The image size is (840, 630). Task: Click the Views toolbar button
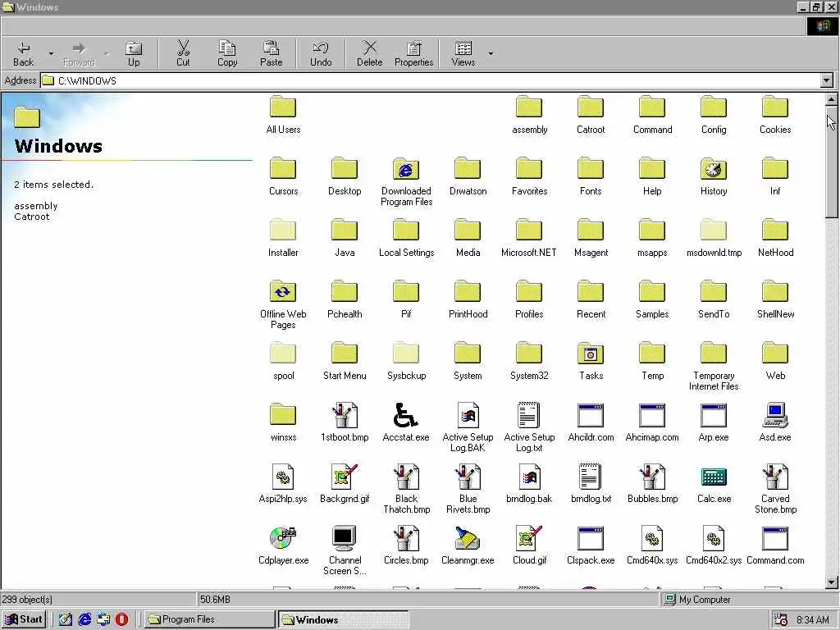click(x=463, y=54)
